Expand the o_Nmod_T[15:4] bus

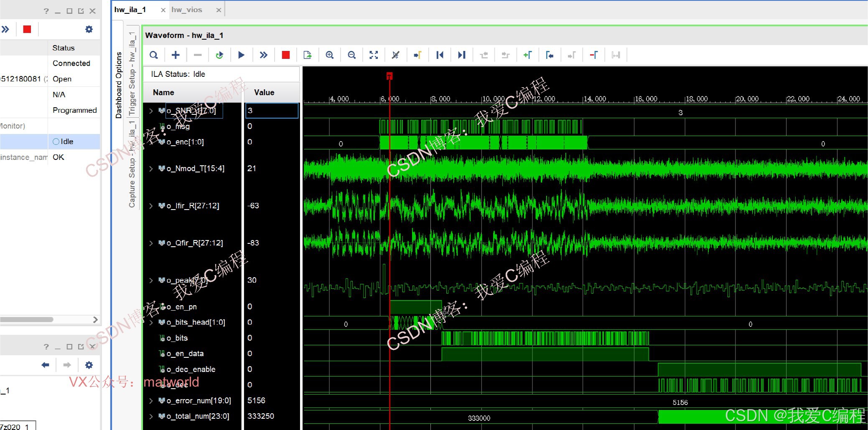coord(151,169)
